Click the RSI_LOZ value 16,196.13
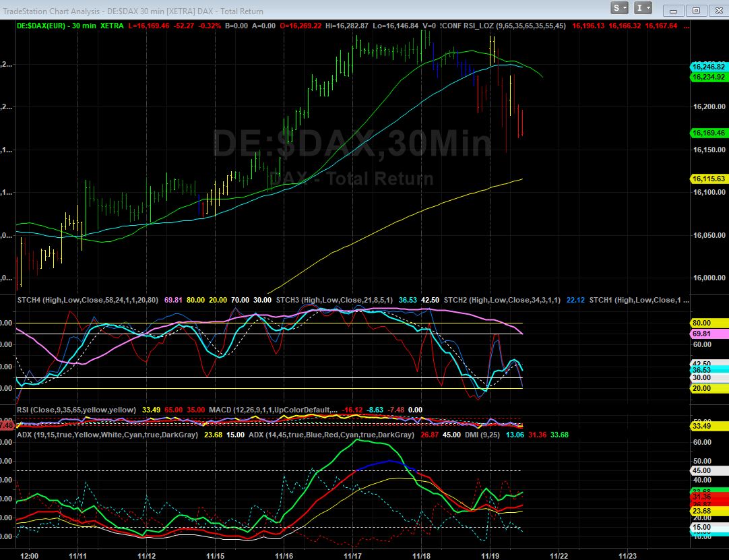729x560 pixels. pyautogui.click(x=588, y=26)
